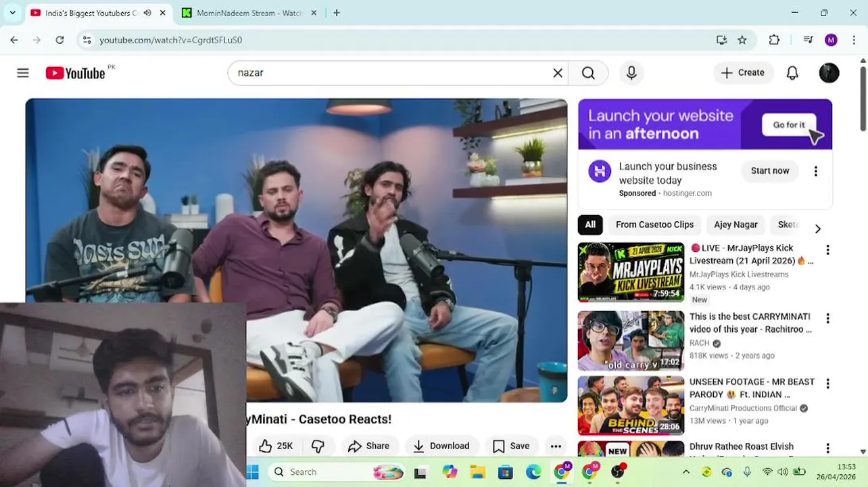Open options for Rachitroo CARRYMINATI video

[827, 319]
